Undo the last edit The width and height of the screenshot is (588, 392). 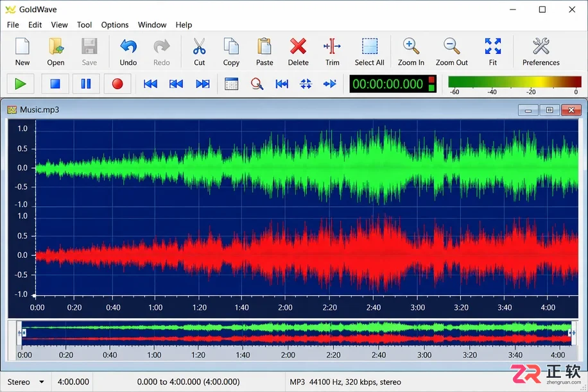128,52
